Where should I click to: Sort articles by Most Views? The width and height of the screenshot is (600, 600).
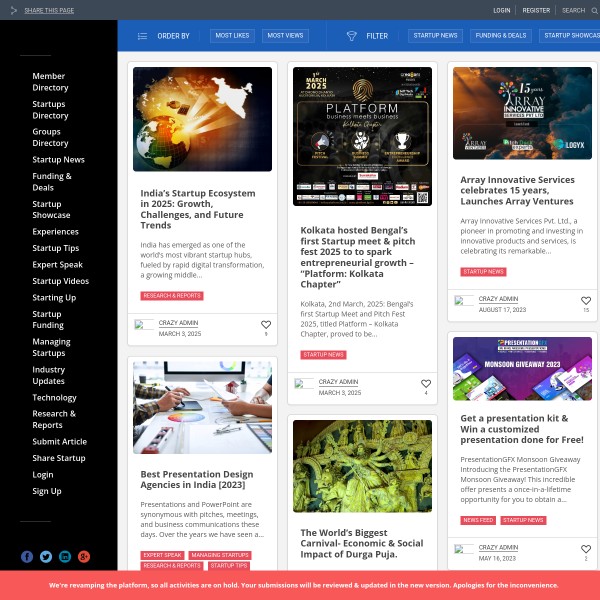click(285, 36)
